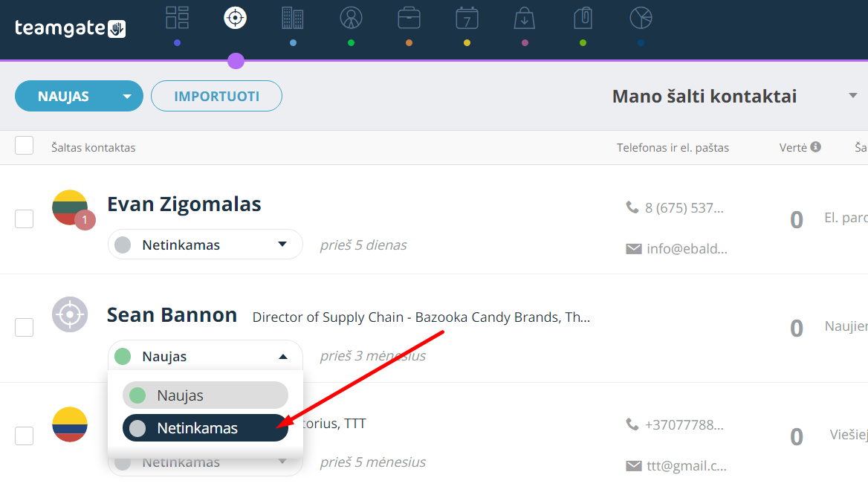
Task: Tick the checkbox beside Sean Bannon
Action: (25, 327)
